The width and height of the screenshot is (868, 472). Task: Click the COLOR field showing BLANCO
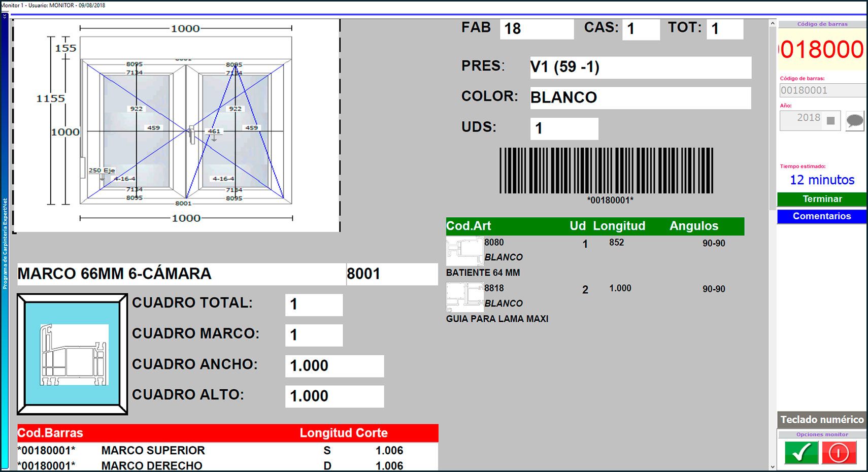(x=640, y=97)
